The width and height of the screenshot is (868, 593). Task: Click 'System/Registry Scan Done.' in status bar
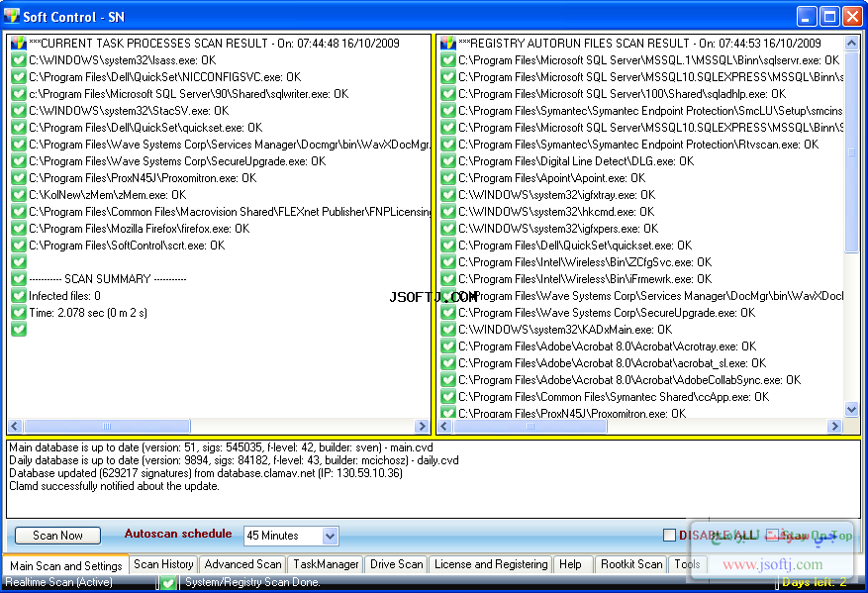[252, 582]
